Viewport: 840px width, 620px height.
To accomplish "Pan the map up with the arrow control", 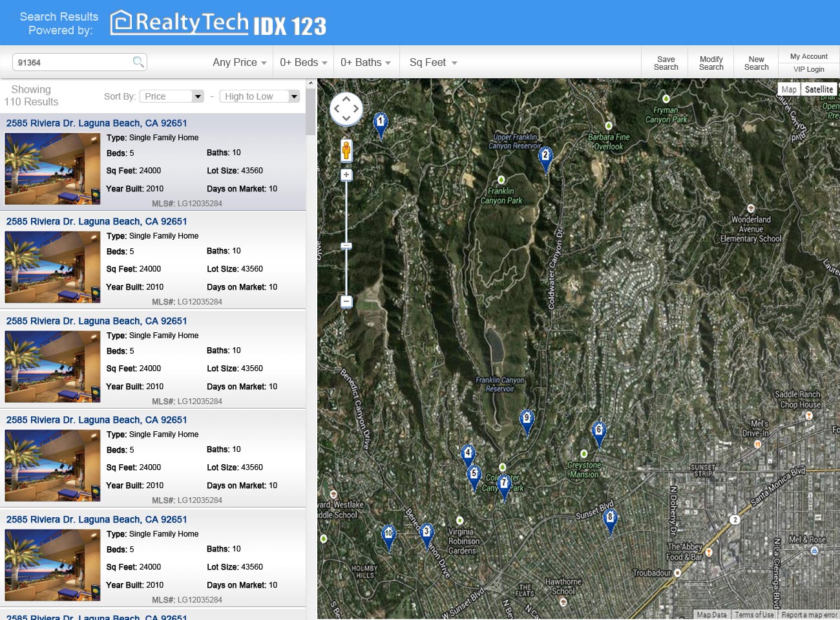I will coord(346,98).
